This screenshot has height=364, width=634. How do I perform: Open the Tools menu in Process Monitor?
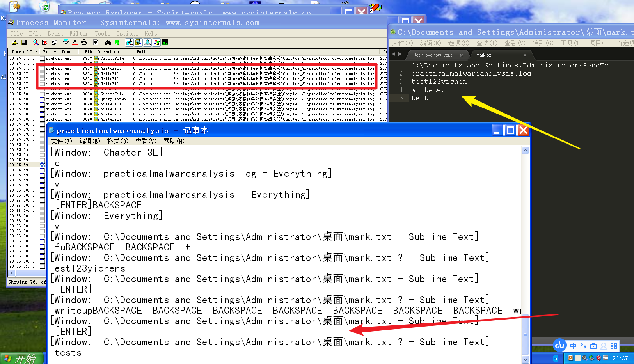[102, 34]
